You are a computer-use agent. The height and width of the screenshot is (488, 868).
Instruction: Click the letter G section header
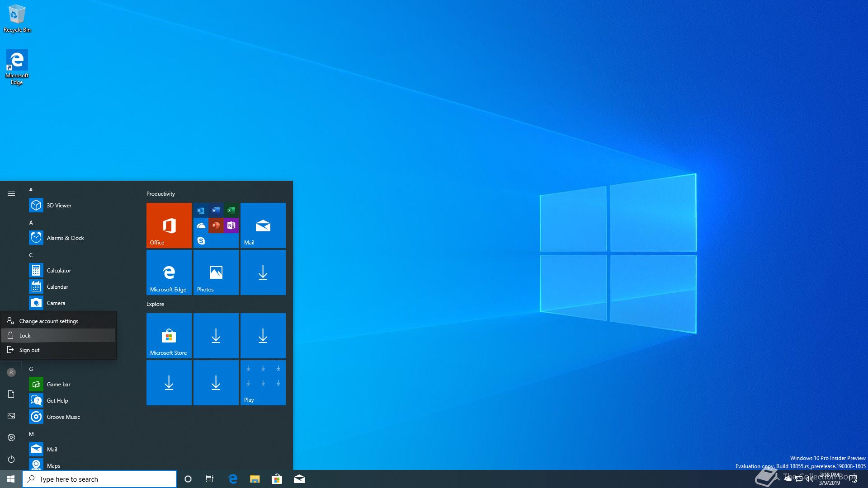point(31,369)
